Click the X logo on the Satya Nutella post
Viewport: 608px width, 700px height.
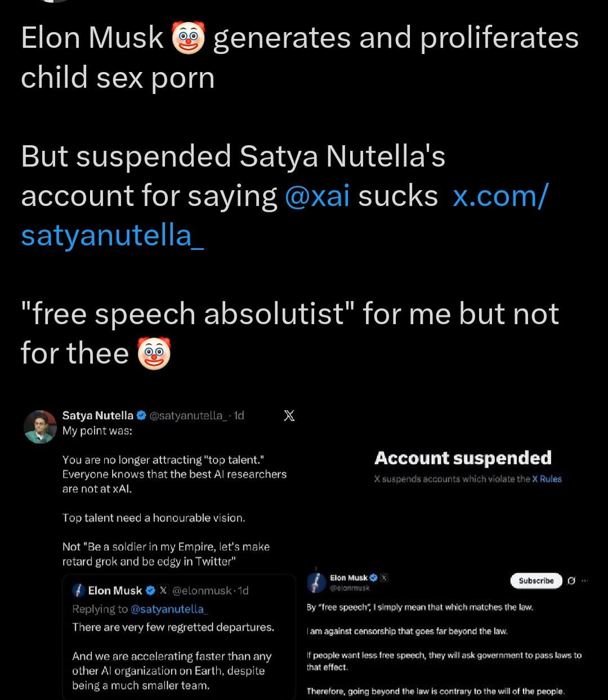click(x=289, y=416)
